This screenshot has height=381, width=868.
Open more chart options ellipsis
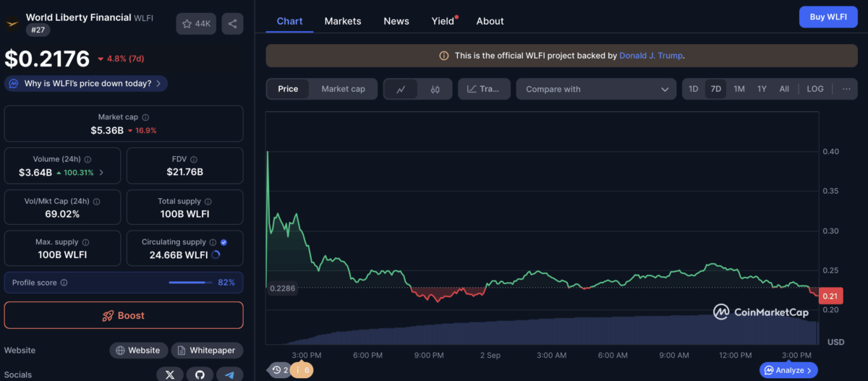[x=846, y=89]
